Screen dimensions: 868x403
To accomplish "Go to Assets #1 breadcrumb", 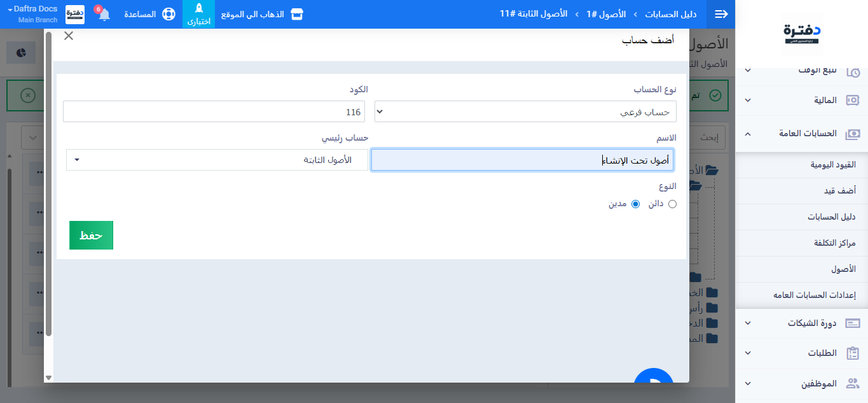I will (x=605, y=14).
